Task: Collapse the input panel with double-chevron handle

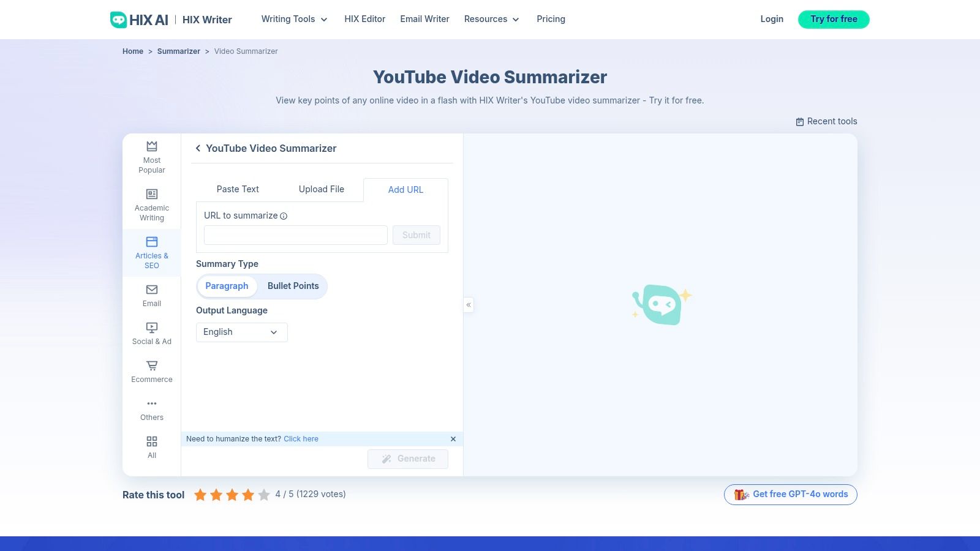Action: (x=469, y=305)
